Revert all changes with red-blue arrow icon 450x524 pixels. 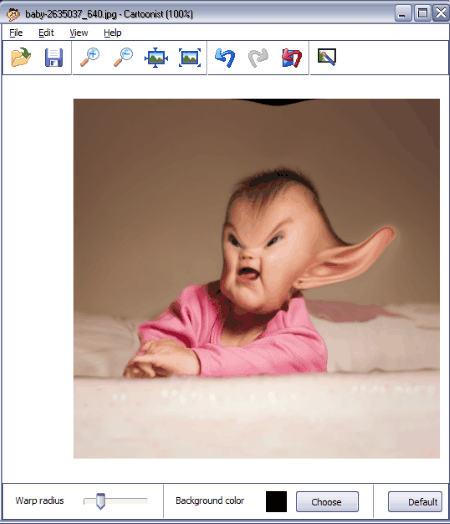click(292, 57)
